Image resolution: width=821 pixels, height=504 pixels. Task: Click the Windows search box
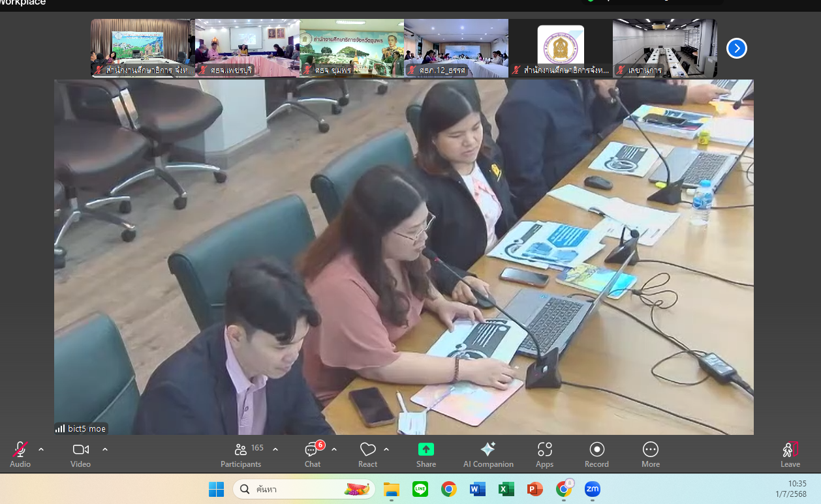click(304, 489)
